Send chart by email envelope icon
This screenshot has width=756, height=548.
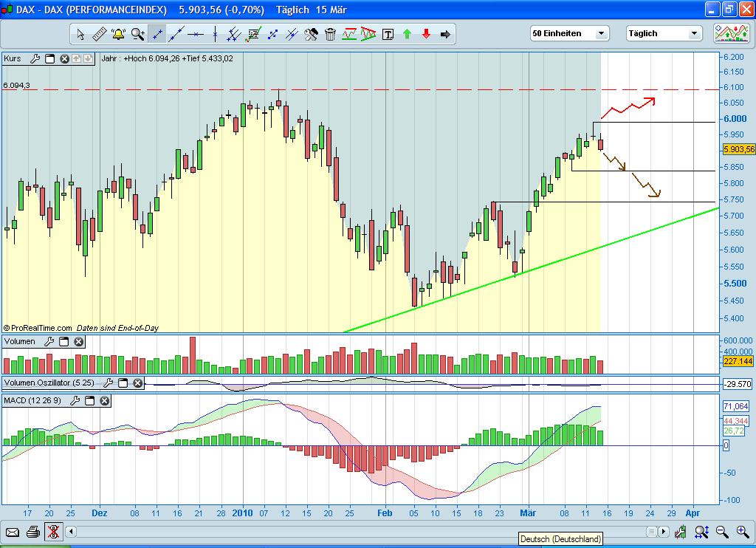(13, 532)
